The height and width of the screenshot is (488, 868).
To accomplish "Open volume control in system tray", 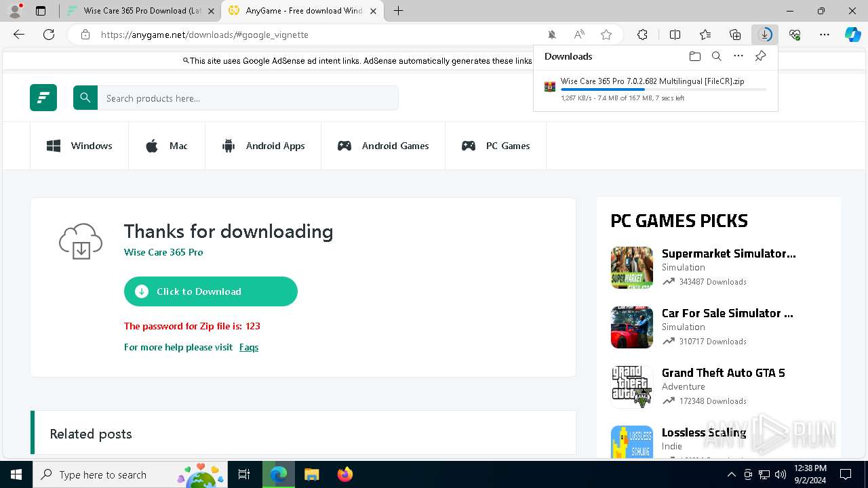I will tap(780, 474).
